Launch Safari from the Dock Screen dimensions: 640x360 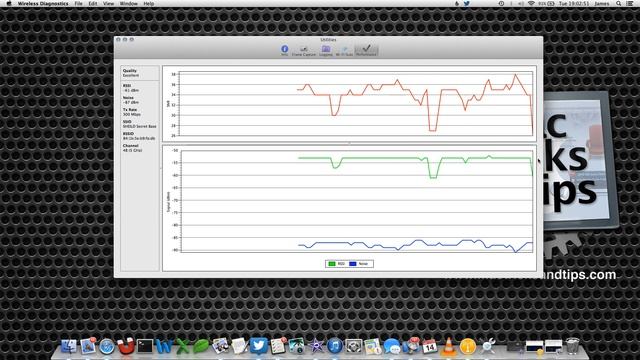click(107, 347)
